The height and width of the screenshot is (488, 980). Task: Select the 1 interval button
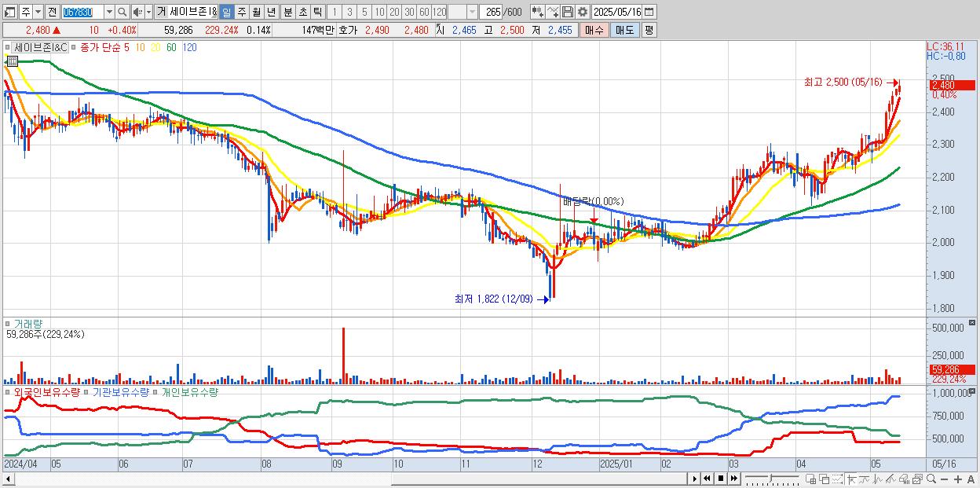pyautogui.click(x=334, y=12)
